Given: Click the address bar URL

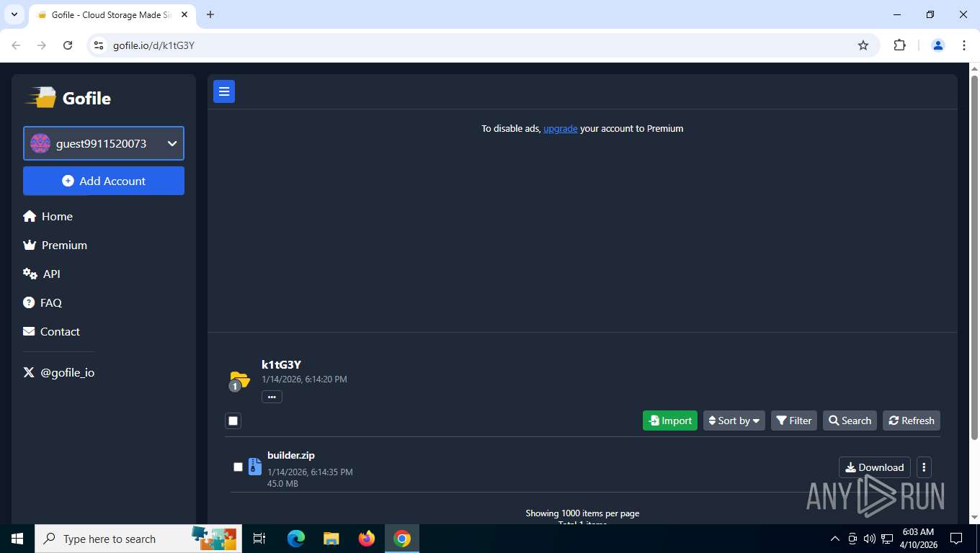Looking at the screenshot, I should 153,45.
